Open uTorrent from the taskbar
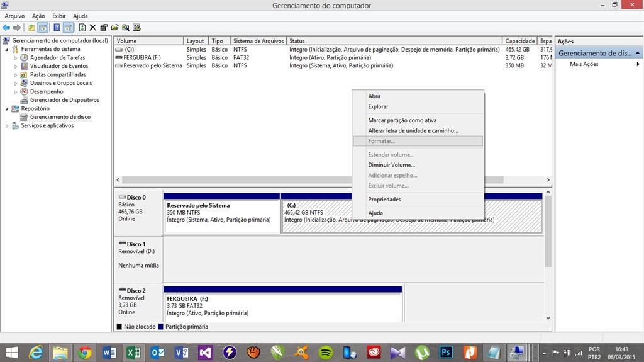 422,353
